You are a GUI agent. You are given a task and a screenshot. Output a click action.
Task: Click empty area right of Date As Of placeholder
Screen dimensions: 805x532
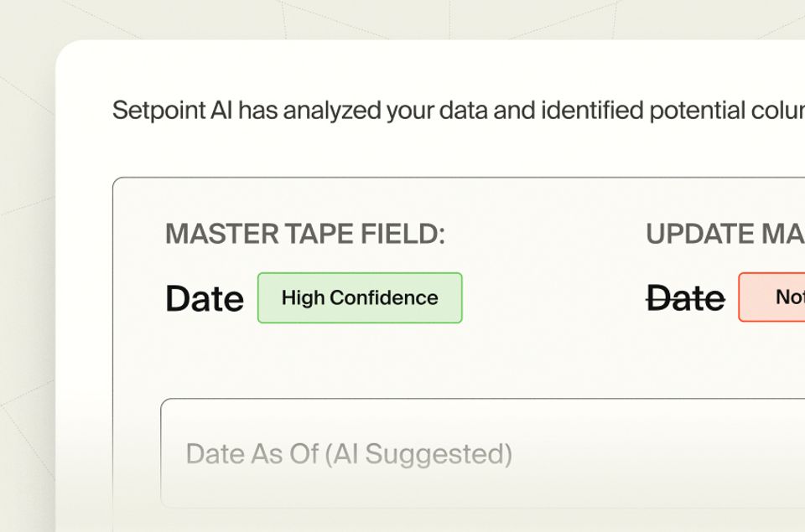(x=657, y=453)
